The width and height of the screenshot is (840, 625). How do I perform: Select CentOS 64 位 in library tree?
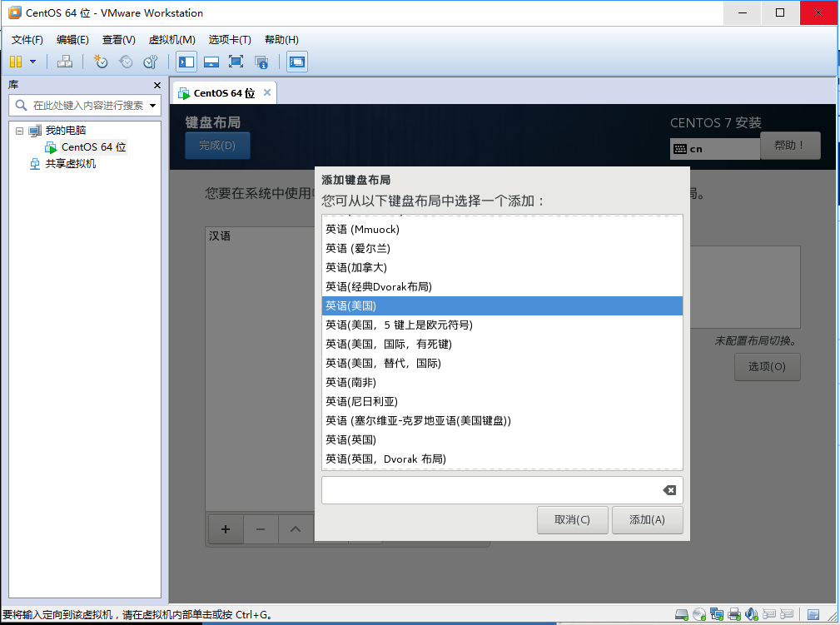click(93, 146)
